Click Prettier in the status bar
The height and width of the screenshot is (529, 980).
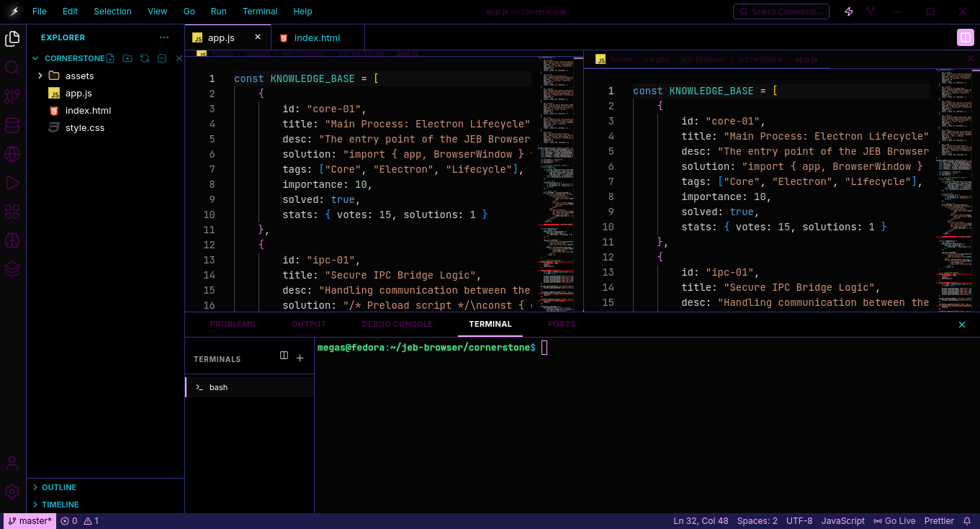(x=939, y=521)
